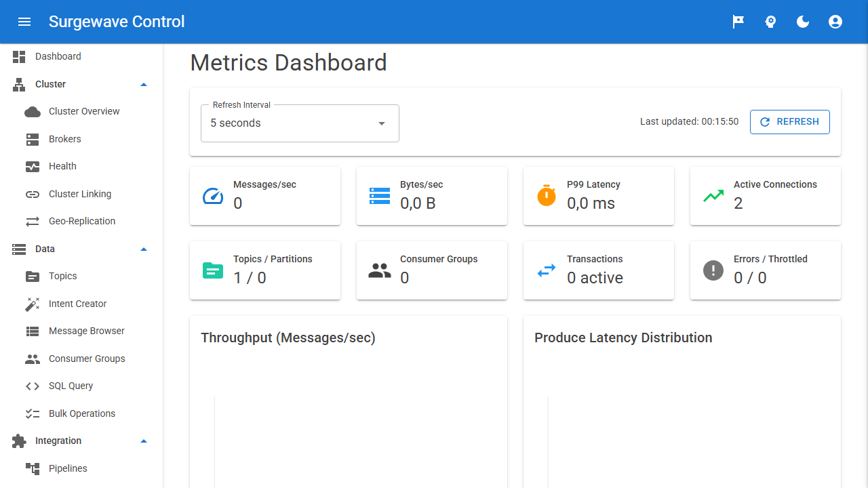Go to Topics in sidebar
Screen dimensions: 868x488
tap(81, 277)
